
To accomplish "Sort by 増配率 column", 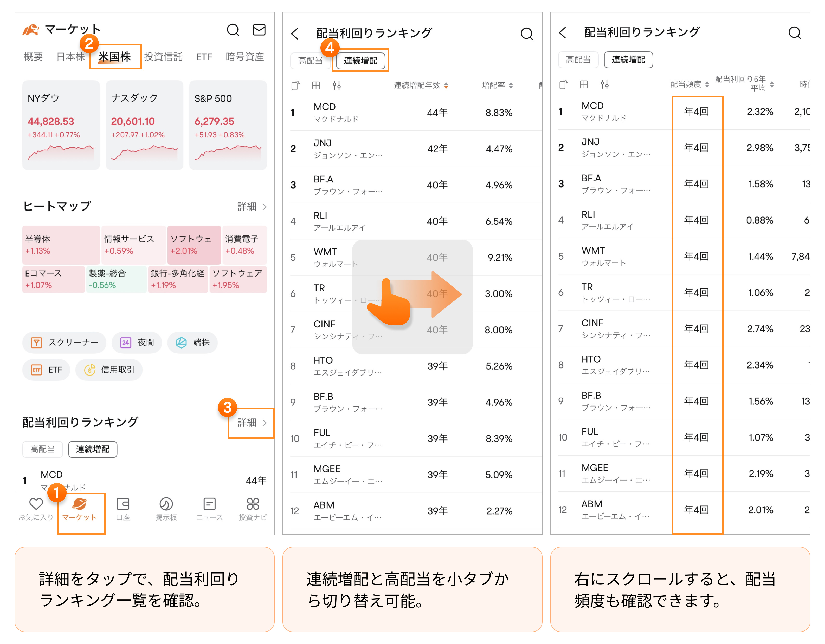I will [497, 85].
